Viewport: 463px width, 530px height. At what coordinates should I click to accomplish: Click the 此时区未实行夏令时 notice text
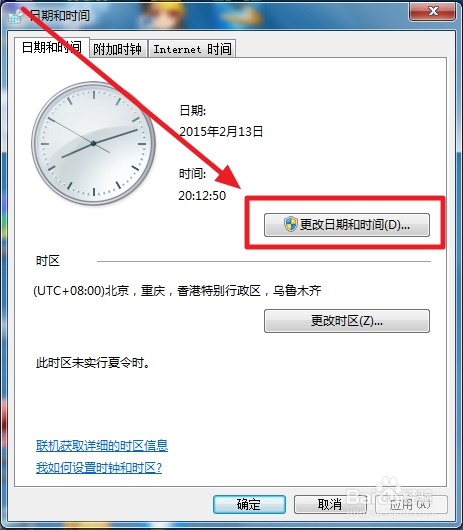93,363
